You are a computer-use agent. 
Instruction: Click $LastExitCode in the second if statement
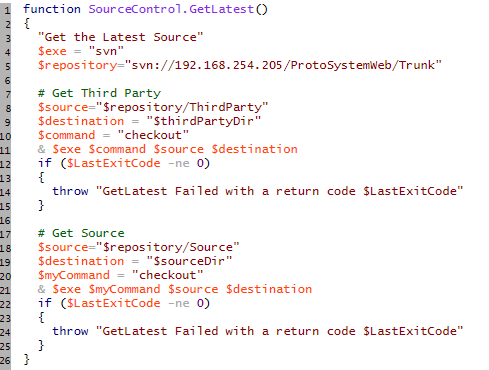[114, 303]
